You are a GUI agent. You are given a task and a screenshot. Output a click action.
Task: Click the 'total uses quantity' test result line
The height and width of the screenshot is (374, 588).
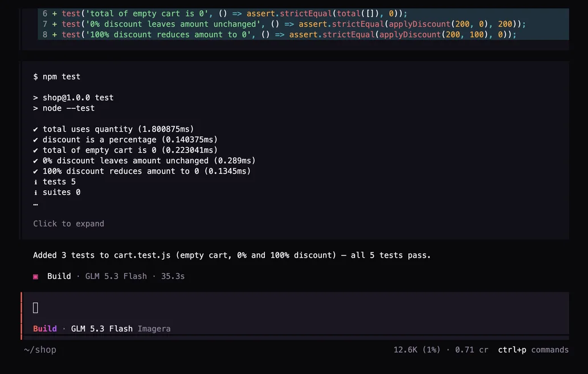click(x=113, y=129)
